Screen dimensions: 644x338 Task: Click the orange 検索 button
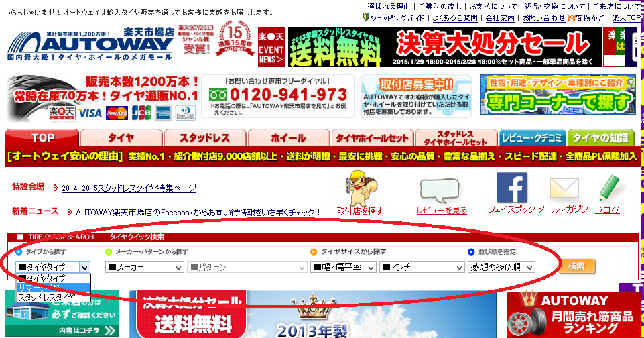(576, 266)
